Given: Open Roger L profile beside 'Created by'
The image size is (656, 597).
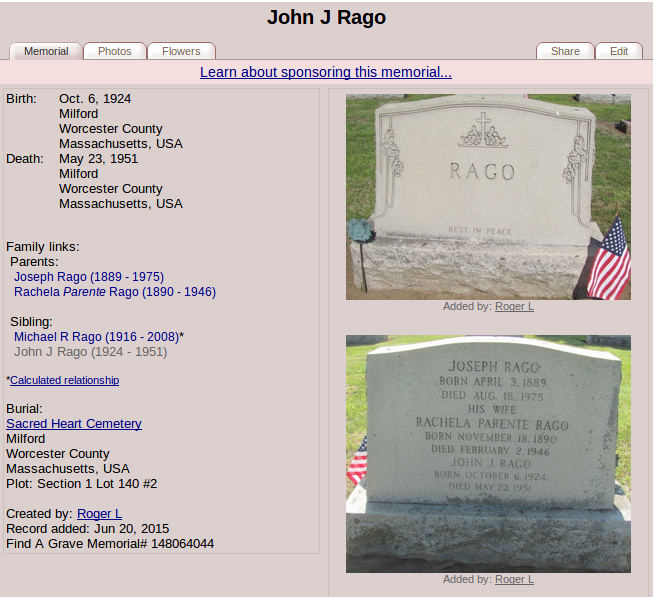Looking at the screenshot, I should point(100,514).
